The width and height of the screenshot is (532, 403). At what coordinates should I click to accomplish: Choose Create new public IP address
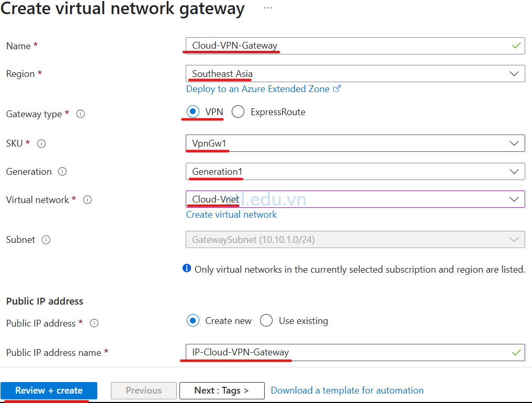click(193, 320)
